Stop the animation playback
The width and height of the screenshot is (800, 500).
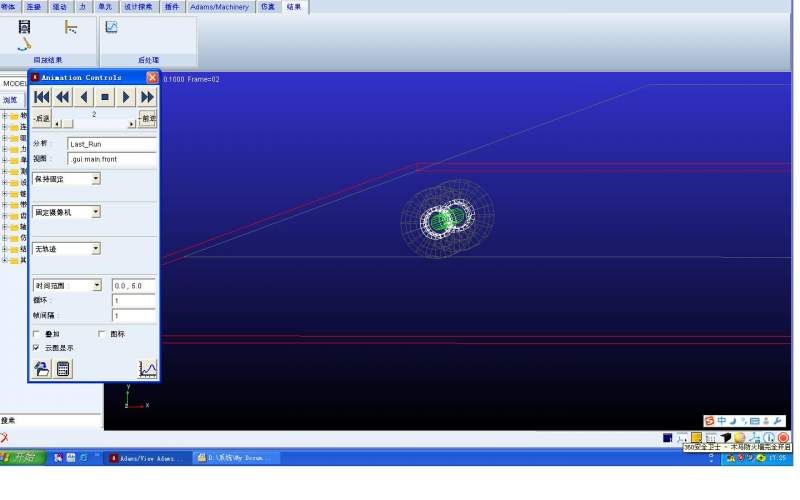pos(105,97)
